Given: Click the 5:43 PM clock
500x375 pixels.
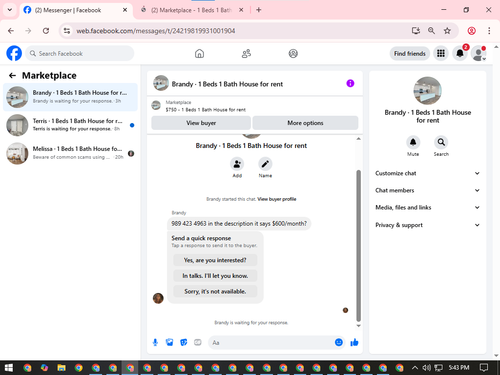Looking at the screenshot, I should coord(459,368).
